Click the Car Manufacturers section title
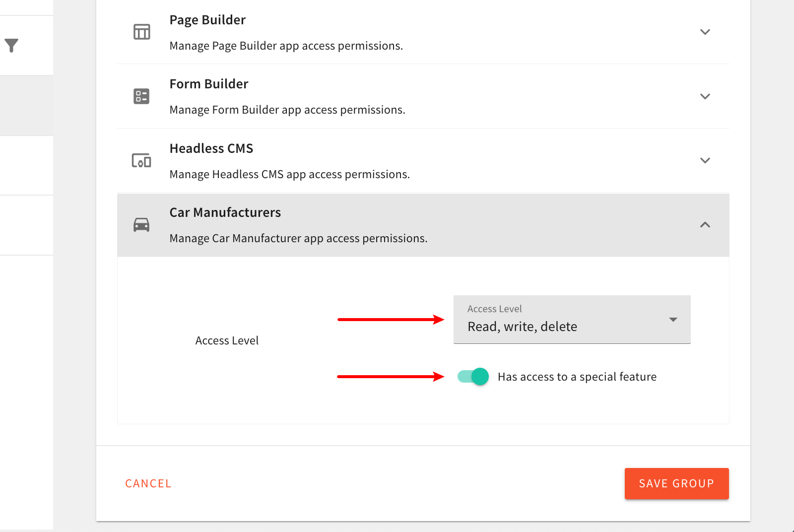Image resolution: width=794 pixels, height=532 pixels. [x=225, y=212]
